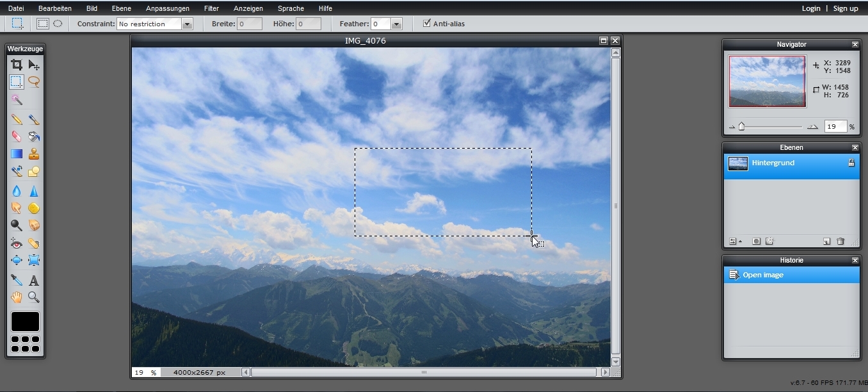Click the Navigator zoom slider handle
Image resolution: width=868 pixels, height=392 pixels.
741,127
